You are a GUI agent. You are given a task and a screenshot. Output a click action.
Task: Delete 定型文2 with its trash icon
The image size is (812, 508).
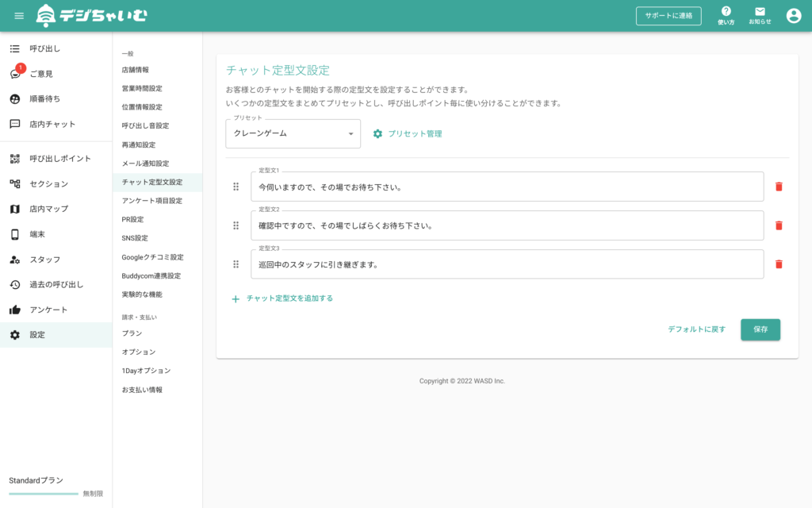[779, 225]
